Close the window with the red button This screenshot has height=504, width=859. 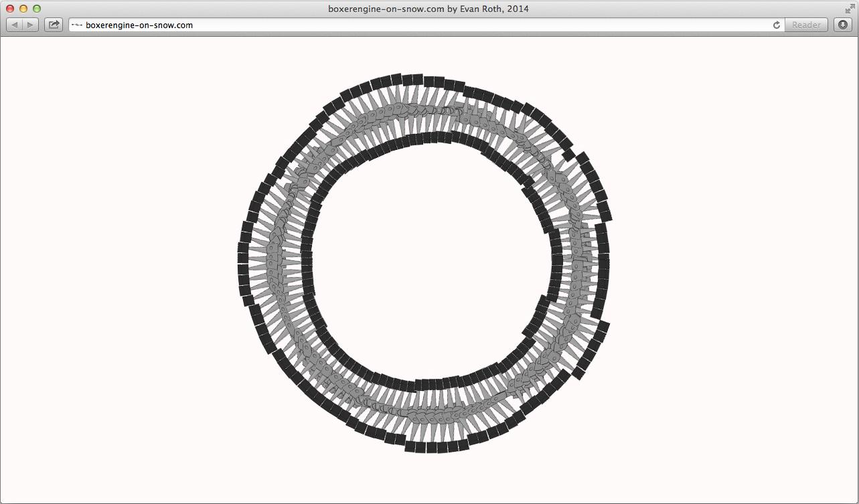point(10,9)
